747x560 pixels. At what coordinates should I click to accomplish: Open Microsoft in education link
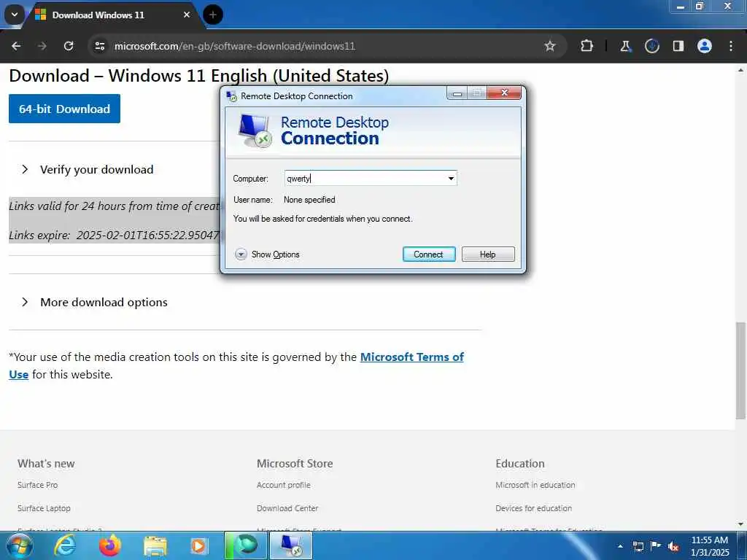point(535,485)
